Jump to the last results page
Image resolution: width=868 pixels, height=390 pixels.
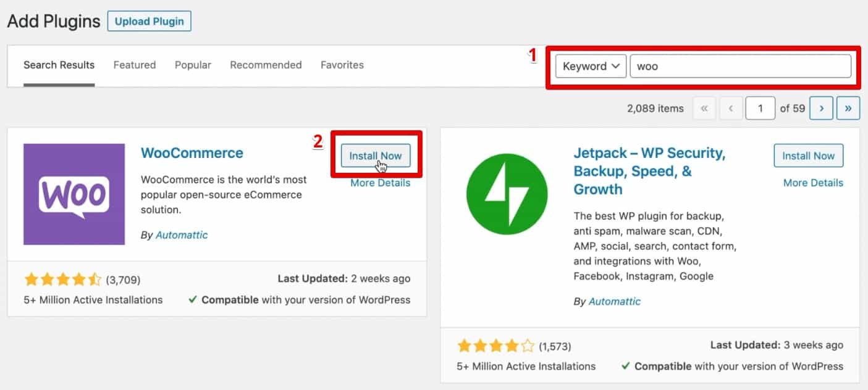[848, 107]
